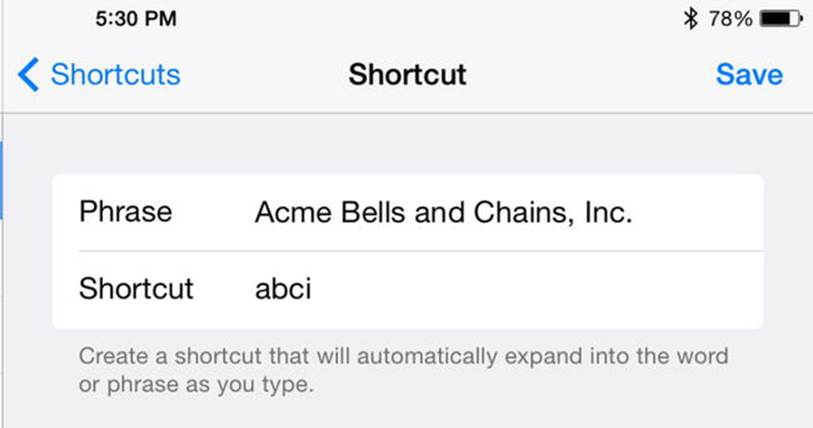Tap the word Acme in the phrase

coord(293,213)
